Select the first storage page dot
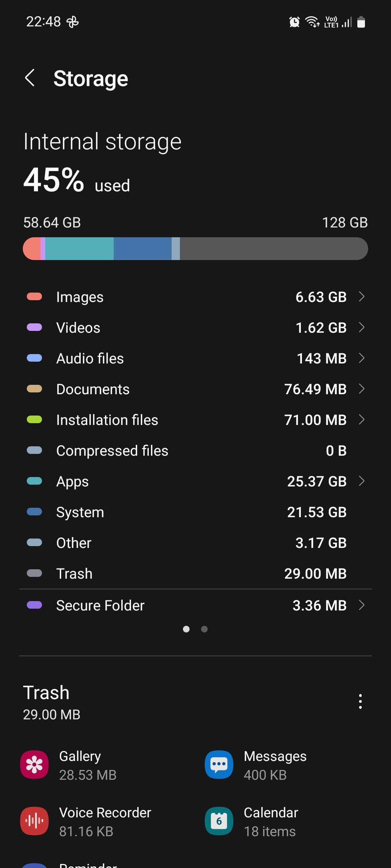Screen dimensions: 391x868 tap(186, 629)
